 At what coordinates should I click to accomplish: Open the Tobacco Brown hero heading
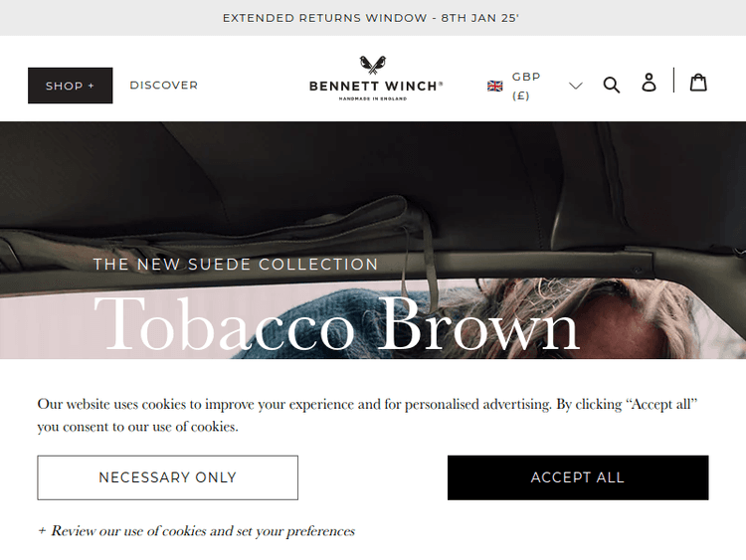pyautogui.click(x=336, y=323)
